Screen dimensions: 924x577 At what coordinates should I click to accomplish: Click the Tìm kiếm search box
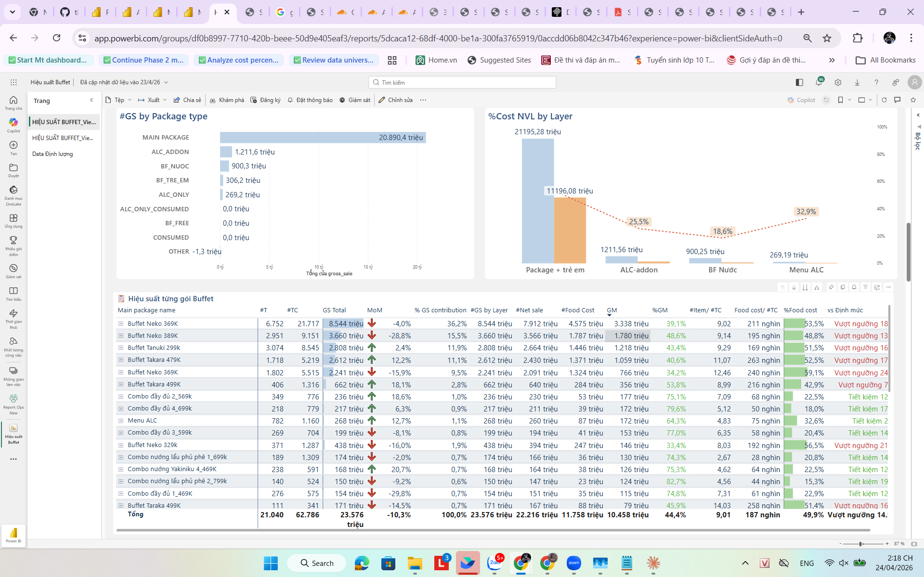(462, 82)
